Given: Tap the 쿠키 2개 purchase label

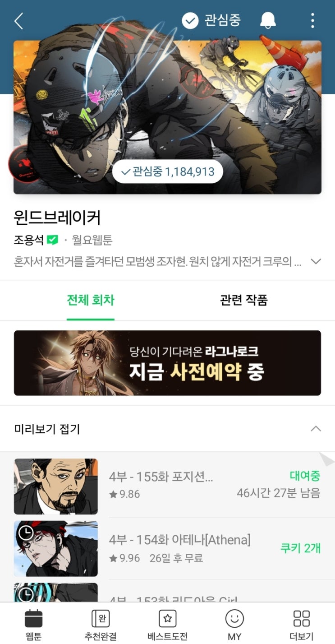Looking at the screenshot, I should coord(300,548).
